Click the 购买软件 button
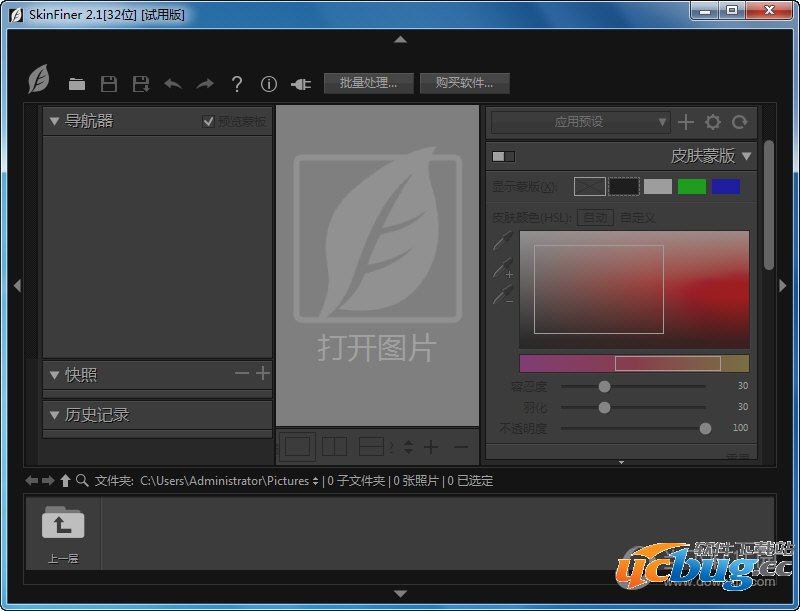The width and height of the screenshot is (800, 611). tap(464, 83)
